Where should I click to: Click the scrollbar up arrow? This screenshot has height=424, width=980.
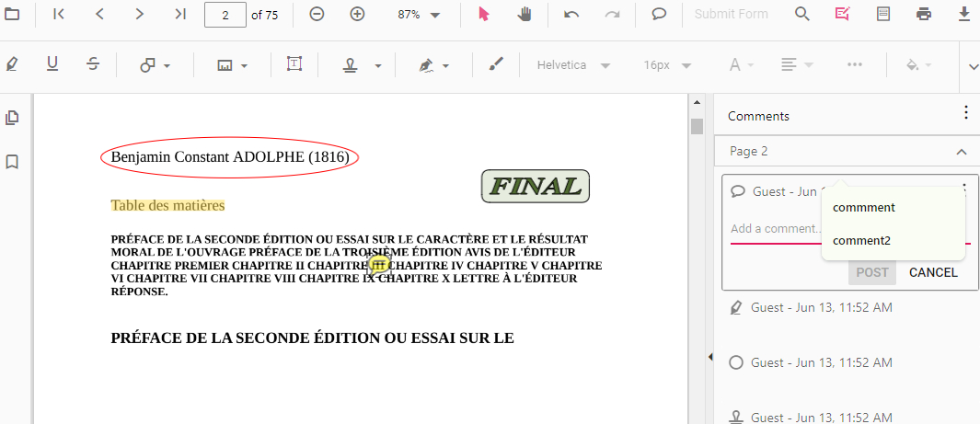697,102
